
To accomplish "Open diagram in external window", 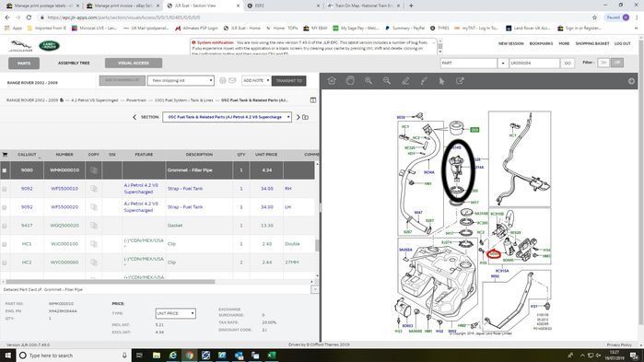I will tap(460, 81).
